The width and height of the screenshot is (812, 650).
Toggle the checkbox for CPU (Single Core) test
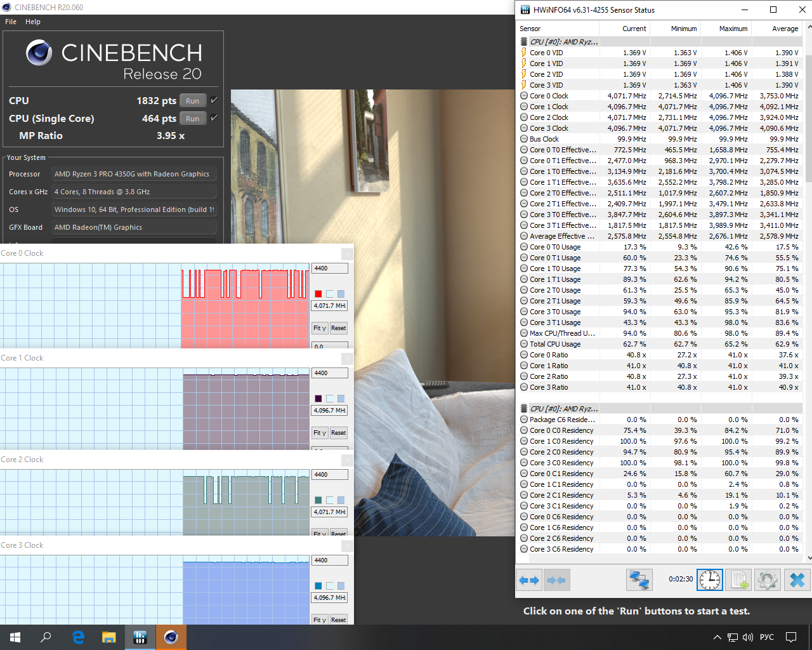pyautogui.click(x=214, y=118)
